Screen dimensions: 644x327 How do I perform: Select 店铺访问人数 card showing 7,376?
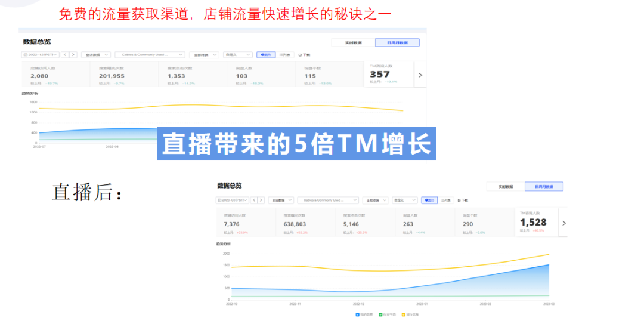coord(246,223)
